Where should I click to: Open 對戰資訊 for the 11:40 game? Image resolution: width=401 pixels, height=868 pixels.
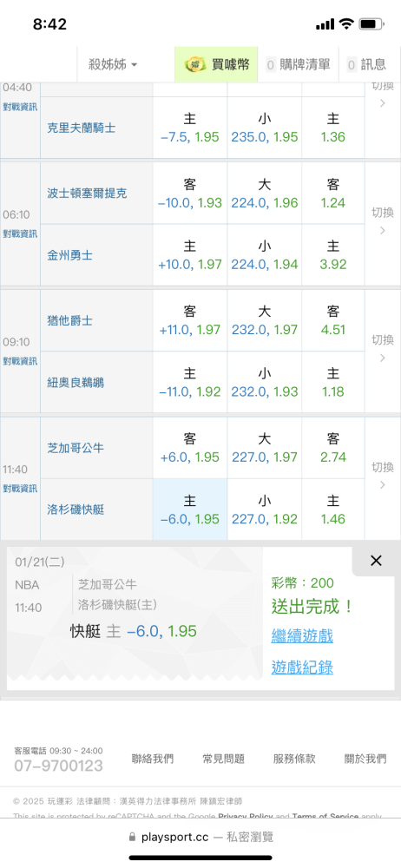[20, 488]
